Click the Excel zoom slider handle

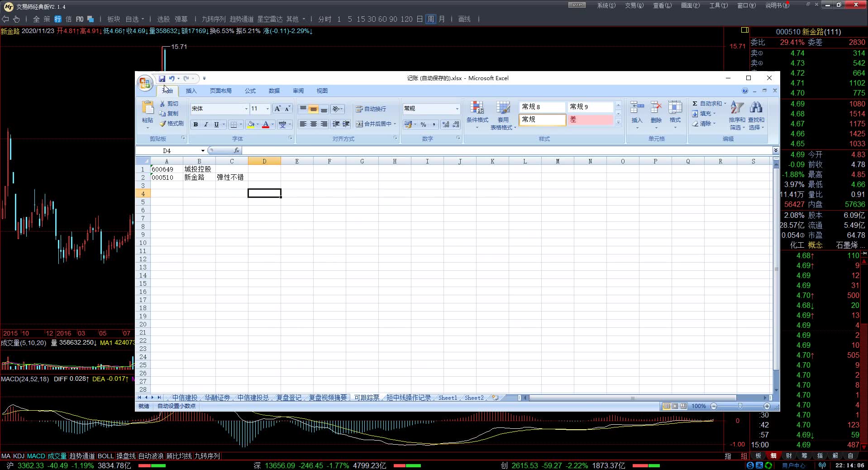(x=740, y=406)
